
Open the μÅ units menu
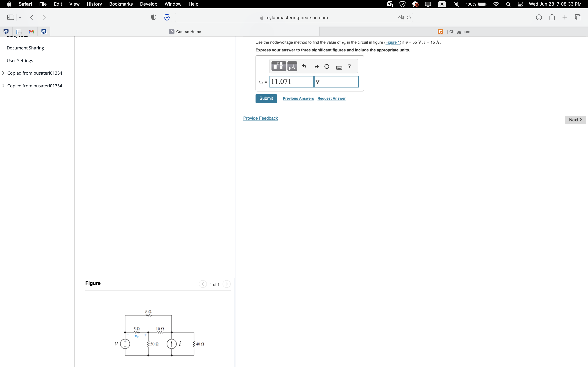[x=292, y=66]
